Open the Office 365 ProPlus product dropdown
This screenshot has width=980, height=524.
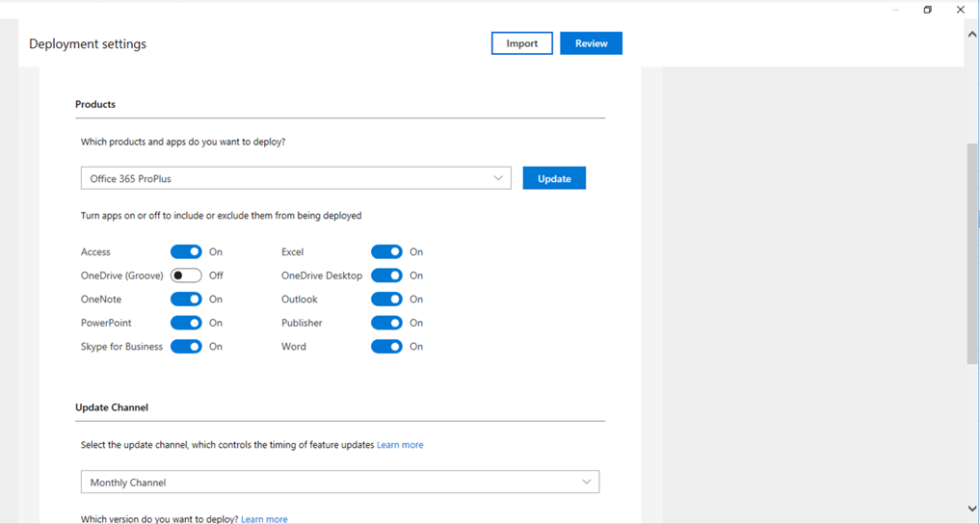point(296,178)
